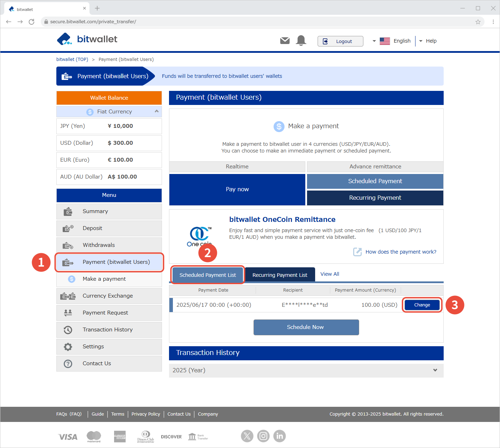Viewport: 500px width, 448px height.
Task: Click the Transaction History clock icon
Action: [x=68, y=330]
